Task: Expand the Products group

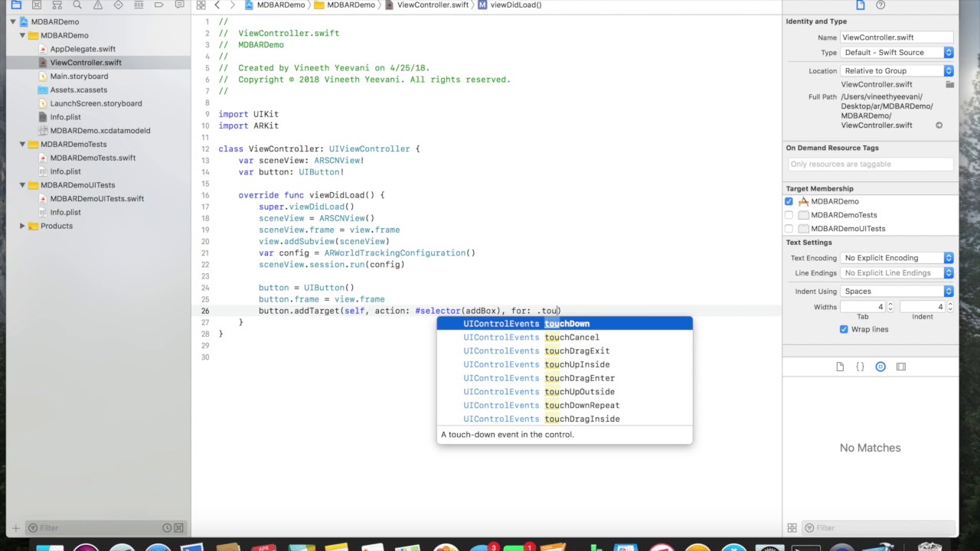Action: [x=22, y=226]
